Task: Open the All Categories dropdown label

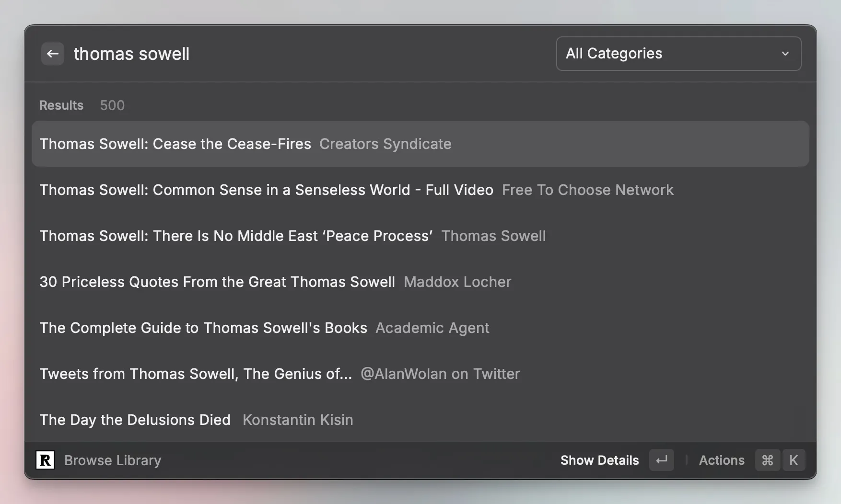Action: click(614, 54)
